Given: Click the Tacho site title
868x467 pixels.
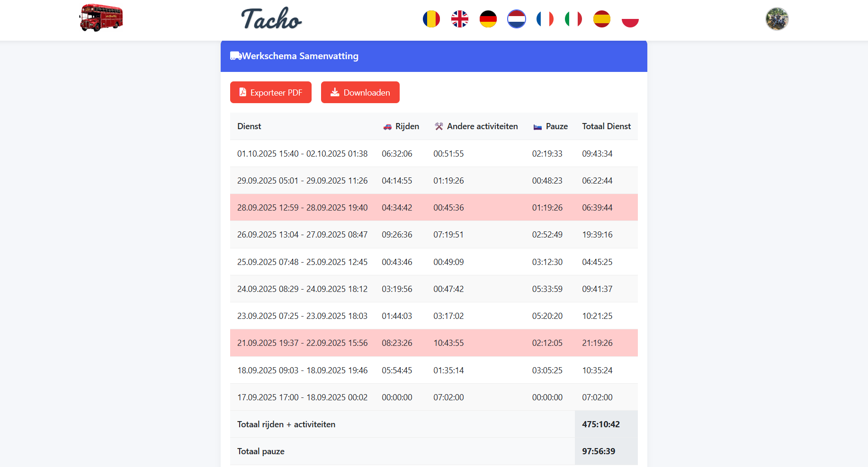Looking at the screenshot, I should (x=271, y=19).
